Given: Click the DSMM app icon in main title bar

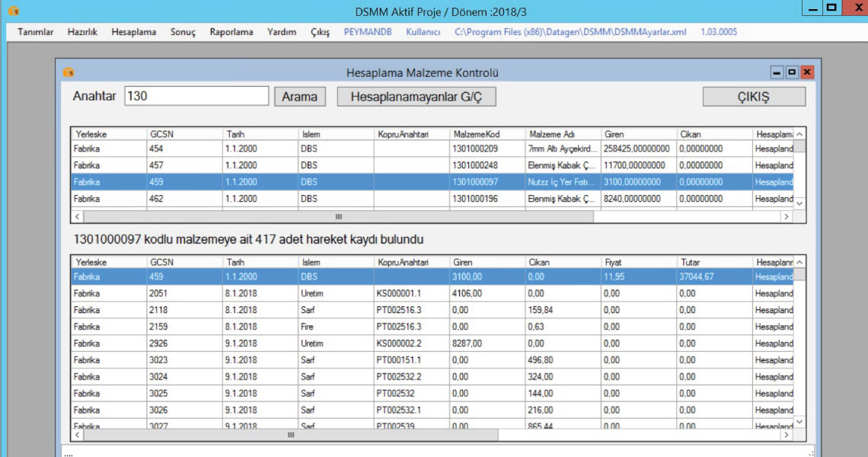Looking at the screenshot, I should 13,11.
